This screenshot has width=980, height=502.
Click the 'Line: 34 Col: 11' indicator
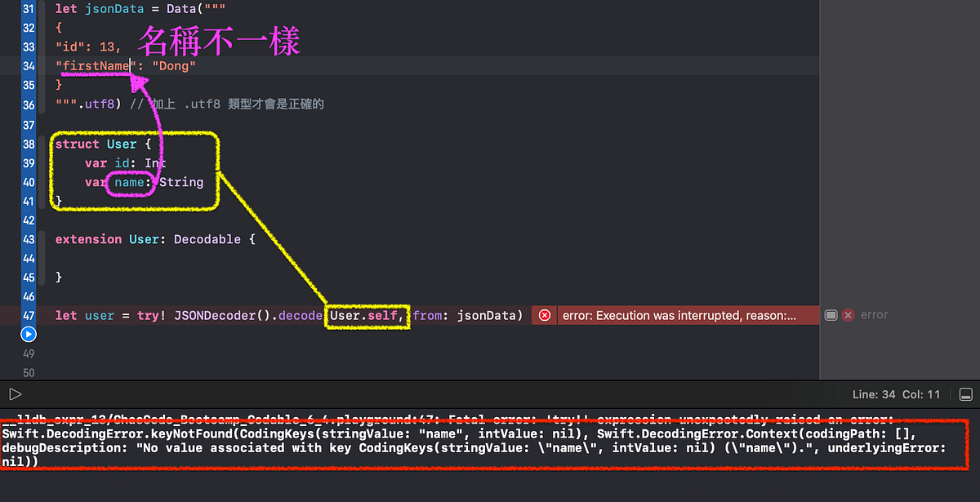coord(897,394)
